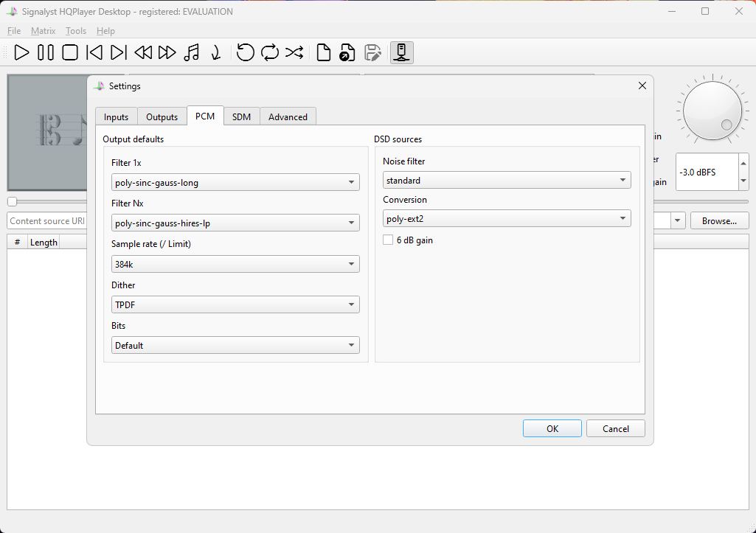
Task: Click the Pause playback icon
Action: click(46, 52)
